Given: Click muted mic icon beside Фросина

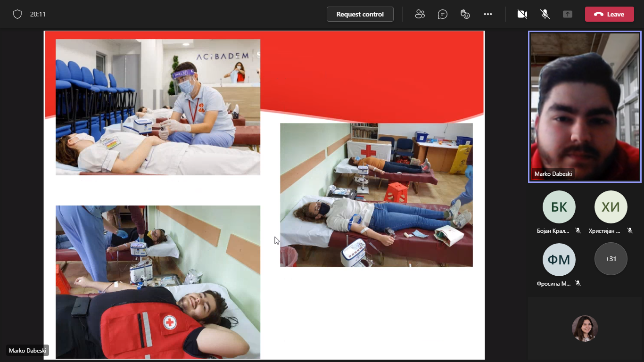Looking at the screenshot, I should pos(578,283).
